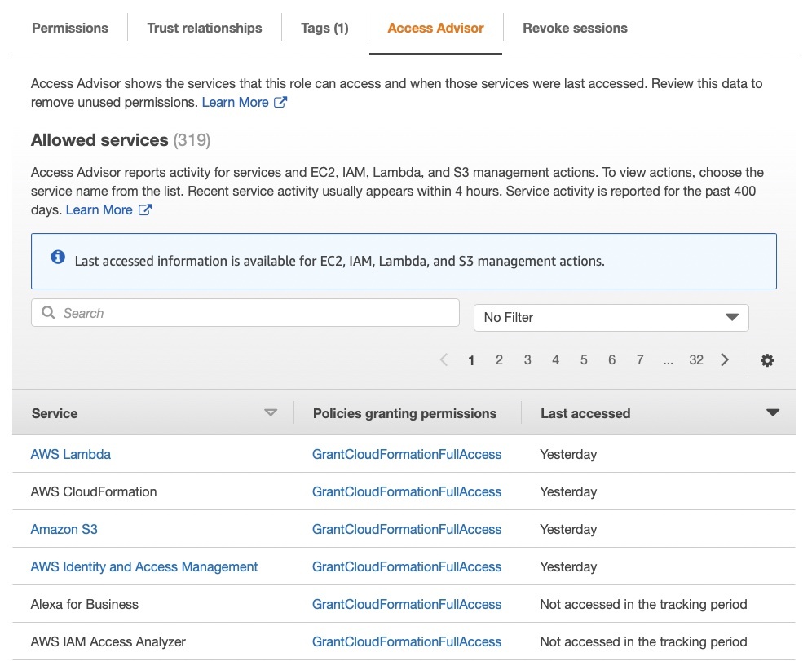Jump to page 32 of results
This screenshot has height=661, width=812.
[x=696, y=359]
